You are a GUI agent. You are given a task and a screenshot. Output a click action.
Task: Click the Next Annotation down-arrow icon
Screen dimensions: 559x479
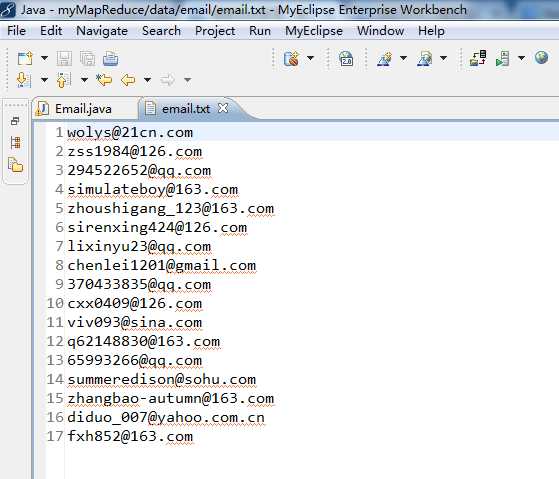pos(24,80)
